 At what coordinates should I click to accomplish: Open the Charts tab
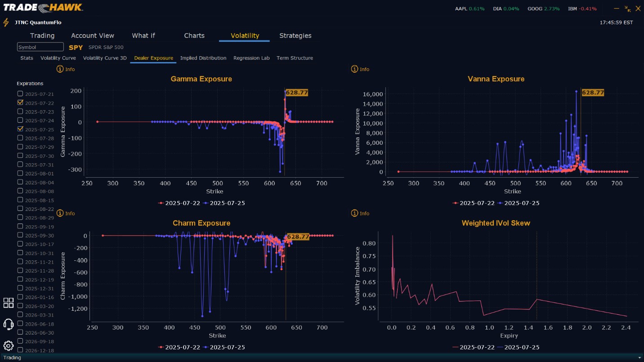194,36
